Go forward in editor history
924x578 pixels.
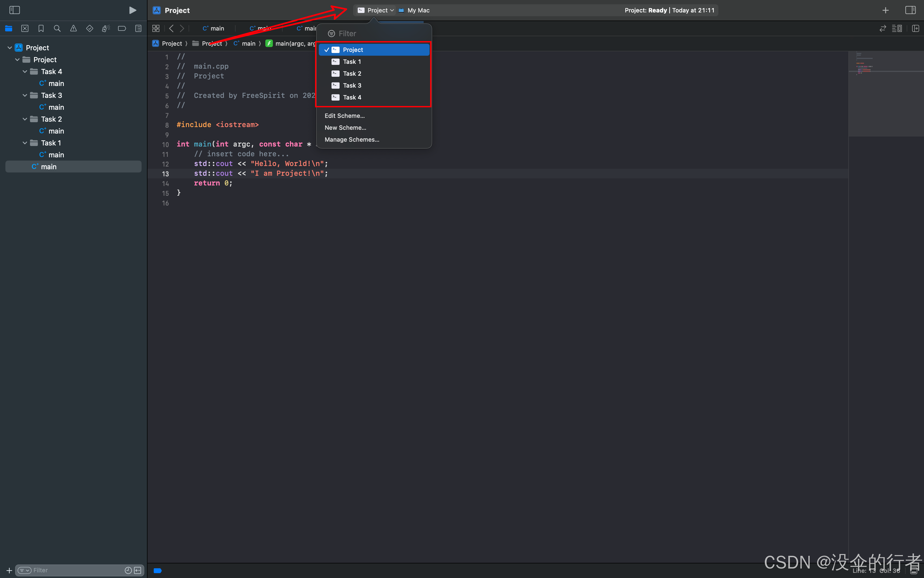tap(182, 28)
